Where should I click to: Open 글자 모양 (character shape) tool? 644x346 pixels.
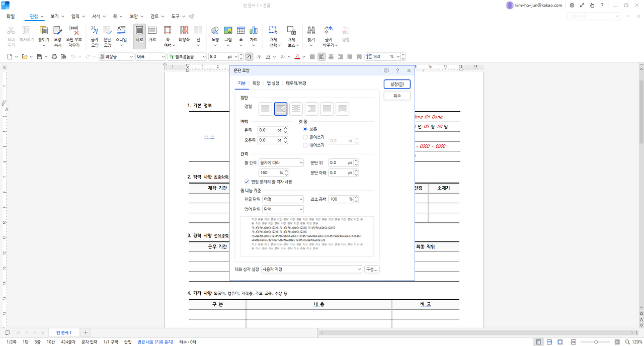pyautogui.click(x=94, y=36)
